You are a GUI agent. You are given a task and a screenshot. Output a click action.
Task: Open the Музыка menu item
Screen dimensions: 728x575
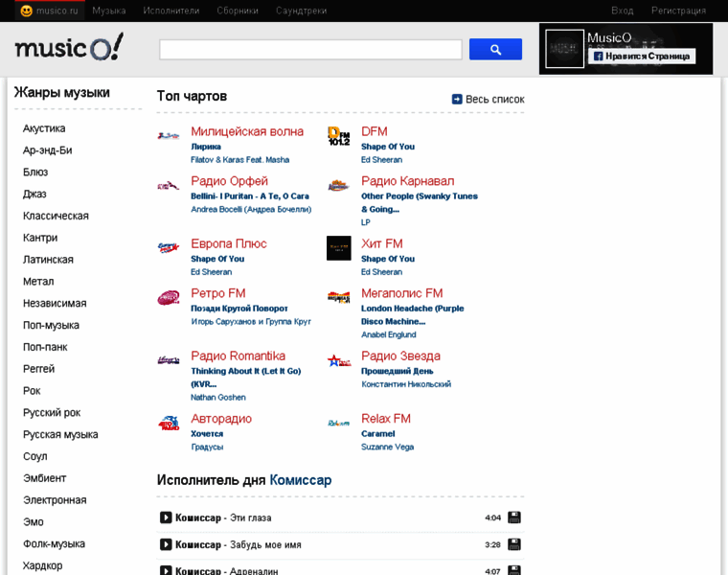pos(109,11)
